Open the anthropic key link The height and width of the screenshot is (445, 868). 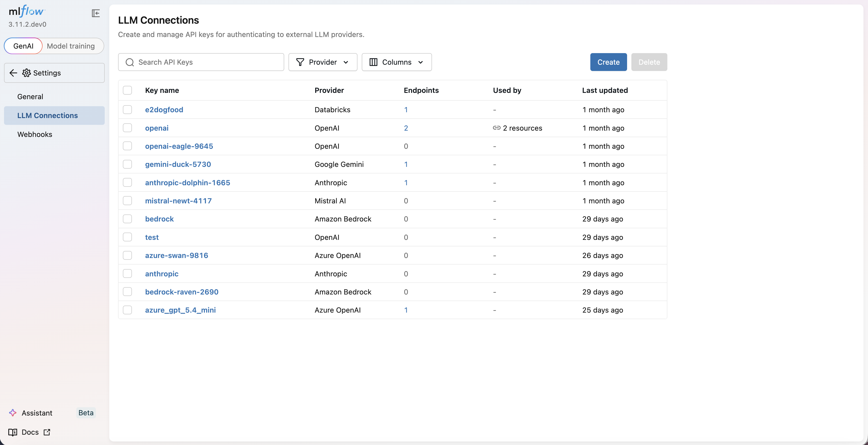[x=162, y=274]
